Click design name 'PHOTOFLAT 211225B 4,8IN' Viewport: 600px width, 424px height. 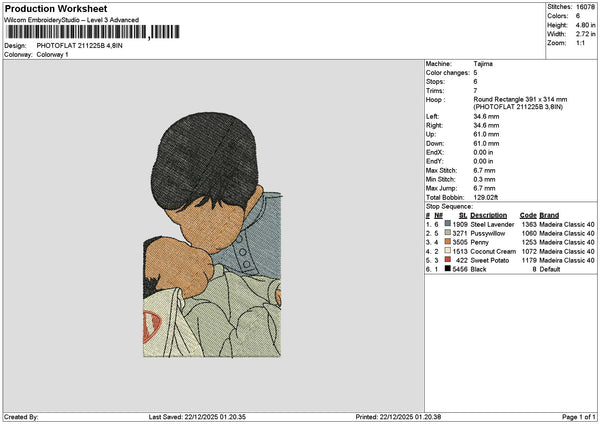(80, 46)
